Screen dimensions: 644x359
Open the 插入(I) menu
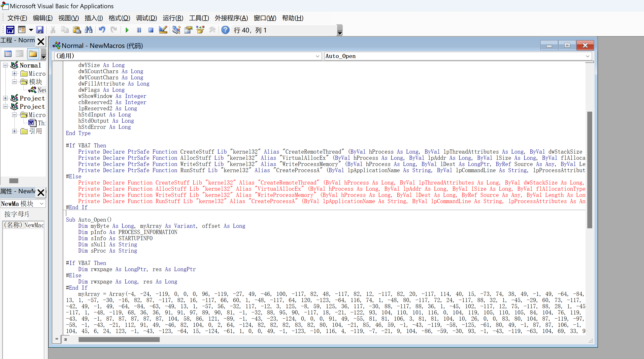(x=94, y=18)
